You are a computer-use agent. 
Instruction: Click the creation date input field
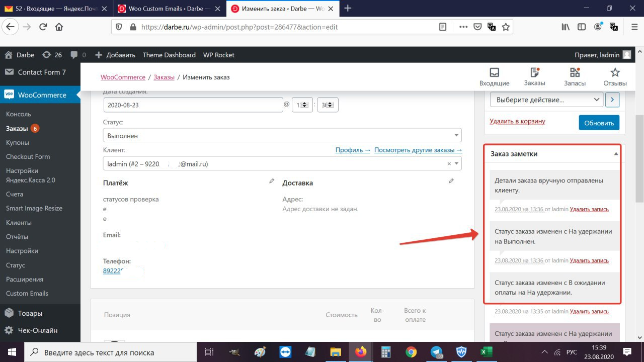click(x=193, y=105)
